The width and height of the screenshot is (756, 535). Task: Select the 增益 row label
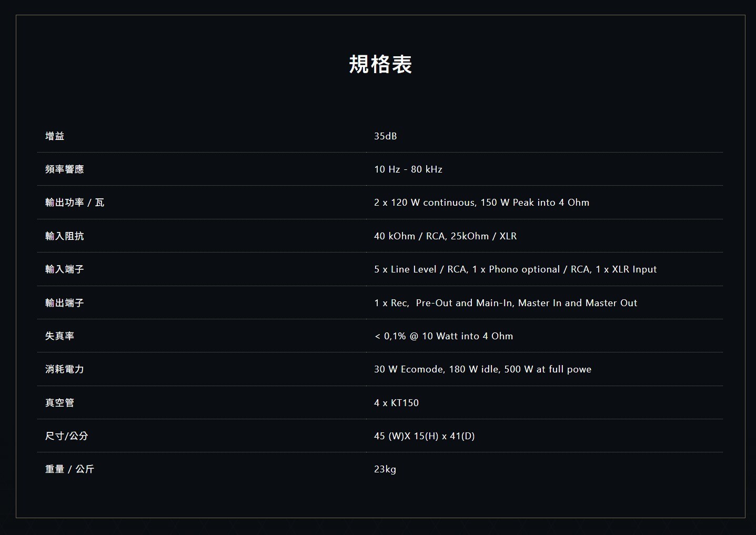click(x=55, y=136)
